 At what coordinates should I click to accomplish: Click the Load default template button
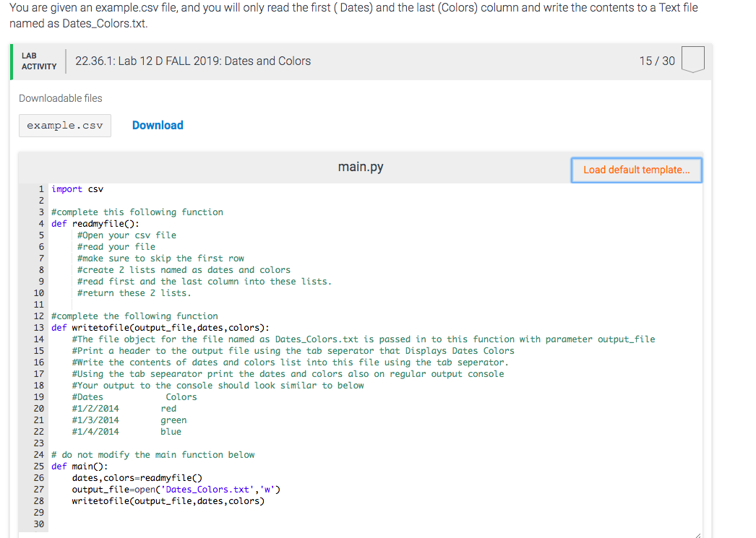636,170
